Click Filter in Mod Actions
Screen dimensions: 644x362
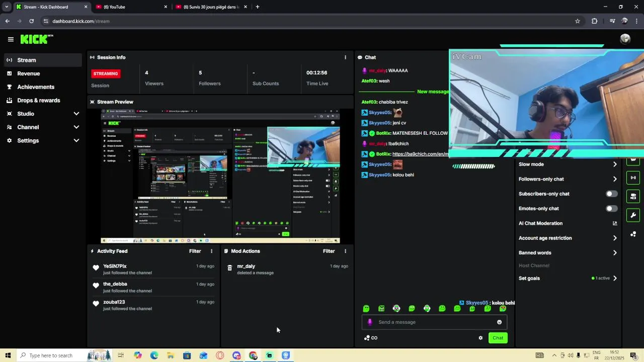pyautogui.click(x=329, y=251)
